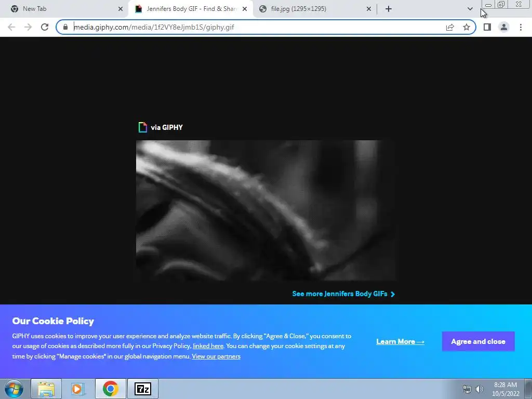Select the Chrome taskbar icon
The height and width of the screenshot is (399, 532).
pyautogui.click(x=110, y=389)
